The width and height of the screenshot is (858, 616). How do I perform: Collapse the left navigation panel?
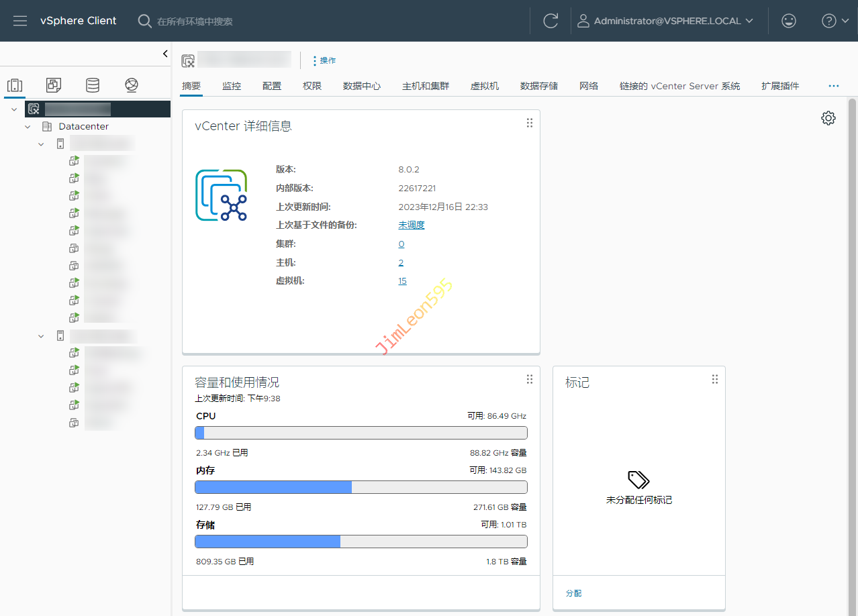(x=165, y=54)
